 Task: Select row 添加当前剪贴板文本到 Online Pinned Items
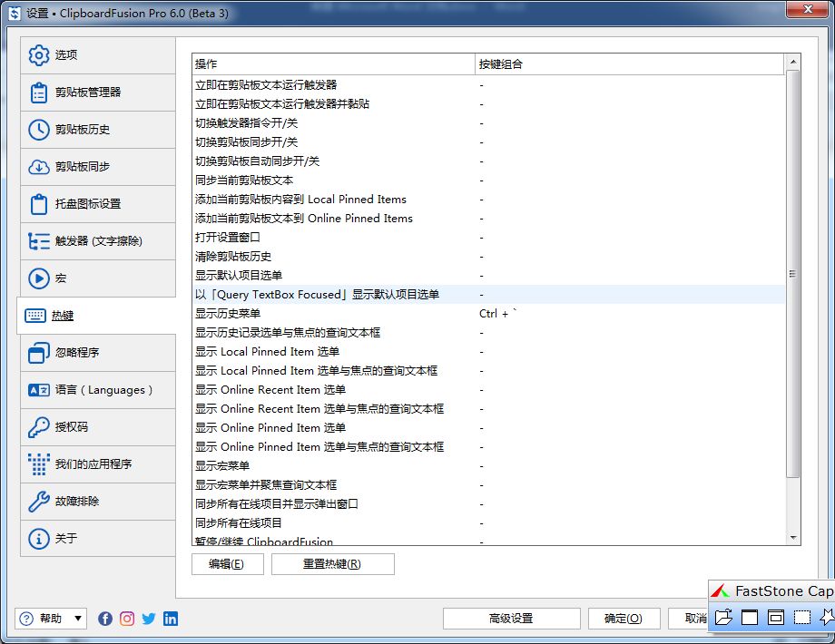click(488, 219)
